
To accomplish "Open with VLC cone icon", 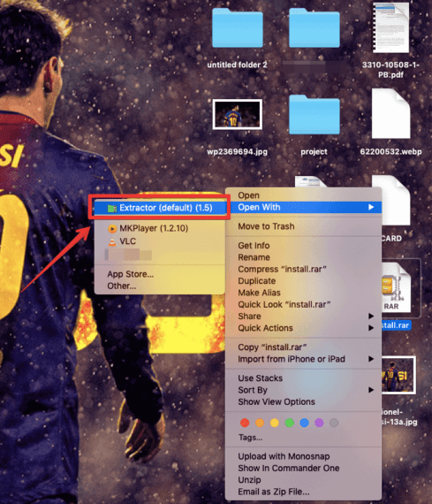I will [112, 241].
